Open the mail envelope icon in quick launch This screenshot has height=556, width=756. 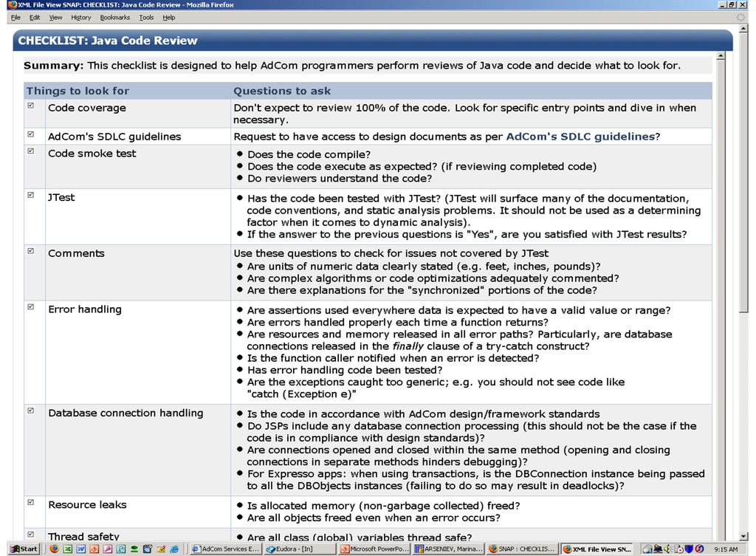pyautogui.click(x=161, y=549)
